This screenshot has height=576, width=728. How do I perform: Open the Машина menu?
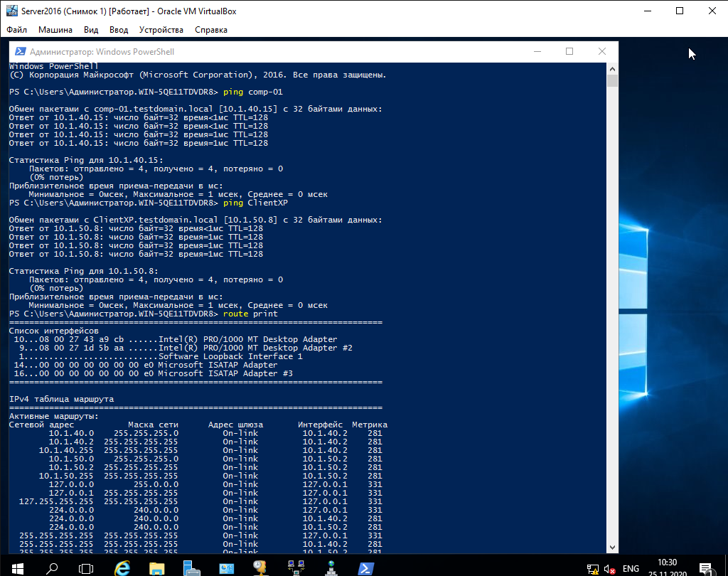tap(55, 30)
